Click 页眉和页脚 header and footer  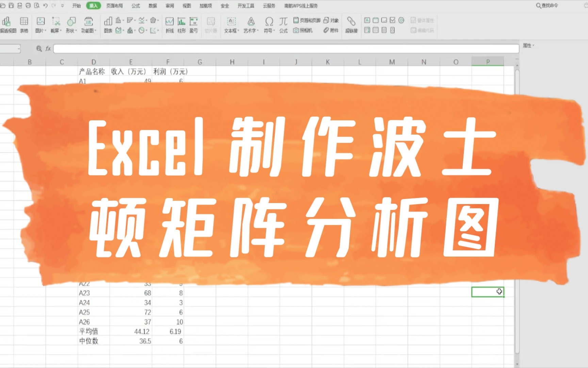307,20
